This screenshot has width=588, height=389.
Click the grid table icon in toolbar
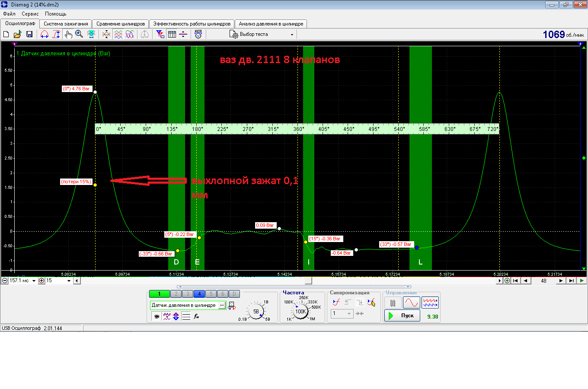(172, 34)
